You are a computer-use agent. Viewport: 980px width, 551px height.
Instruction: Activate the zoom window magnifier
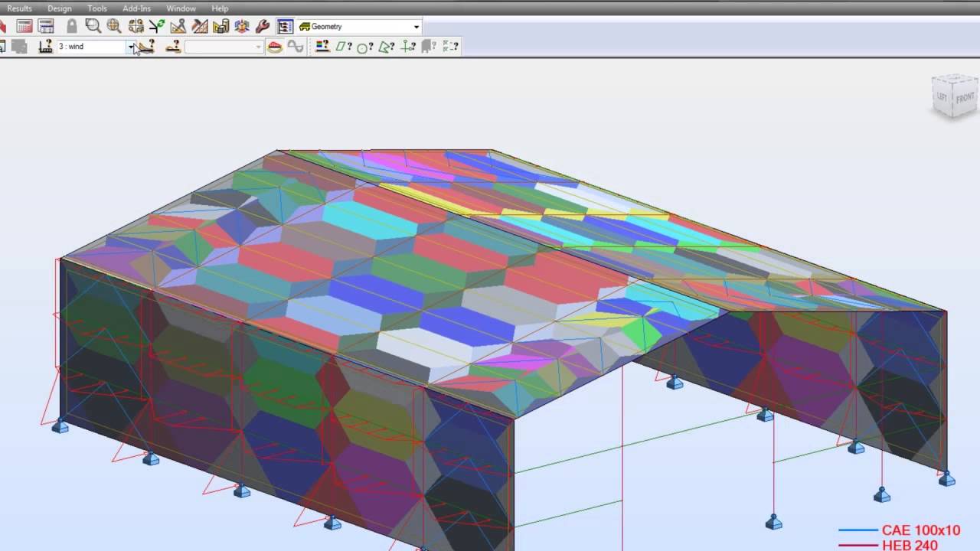point(93,27)
